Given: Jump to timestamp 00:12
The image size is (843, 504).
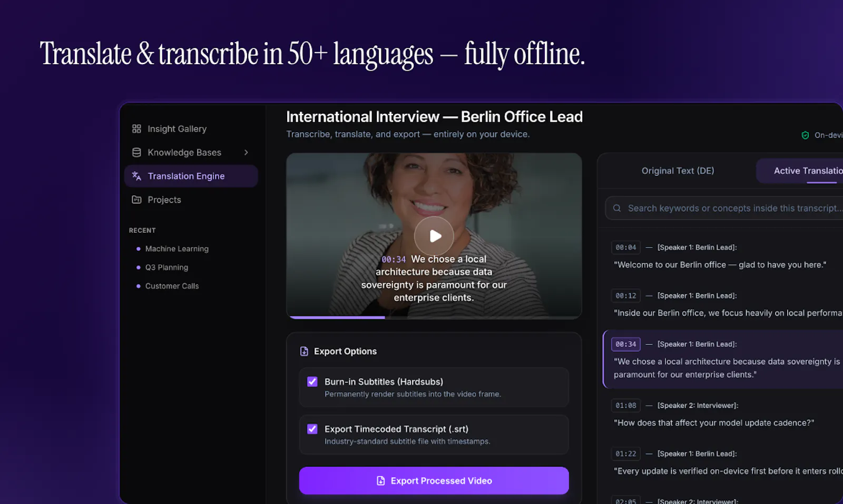Looking at the screenshot, I should (x=626, y=295).
